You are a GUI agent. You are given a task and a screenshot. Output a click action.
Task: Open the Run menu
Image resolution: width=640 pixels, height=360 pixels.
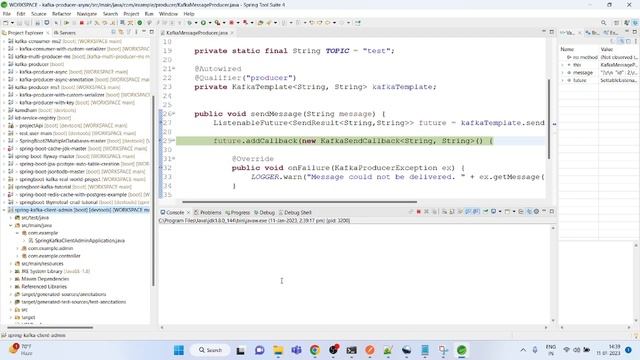149,14
